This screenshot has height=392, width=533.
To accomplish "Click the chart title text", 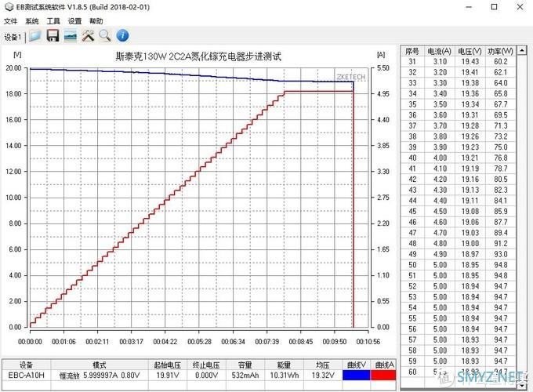I will pos(198,56).
